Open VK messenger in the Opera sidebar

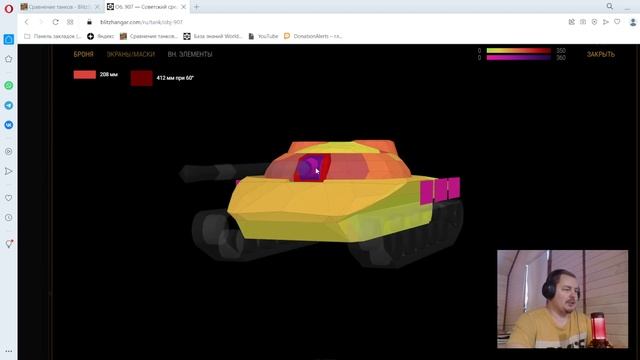[9, 125]
